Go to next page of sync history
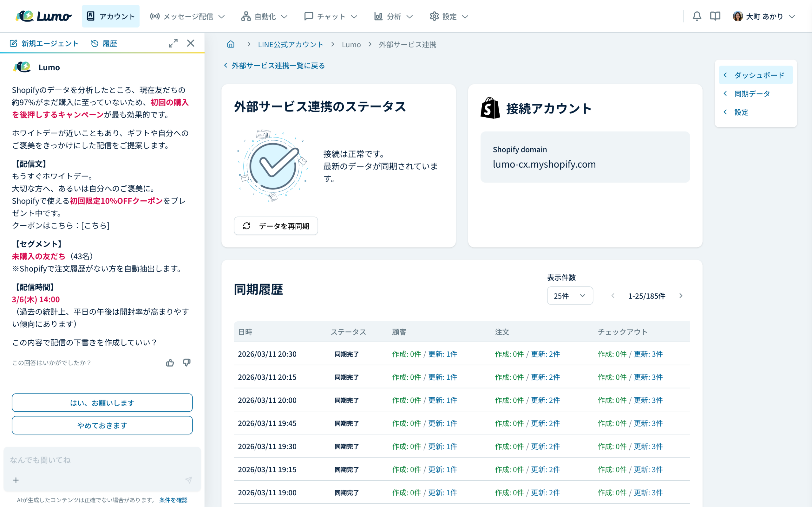Image resolution: width=812 pixels, height=507 pixels. (x=681, y=296)
